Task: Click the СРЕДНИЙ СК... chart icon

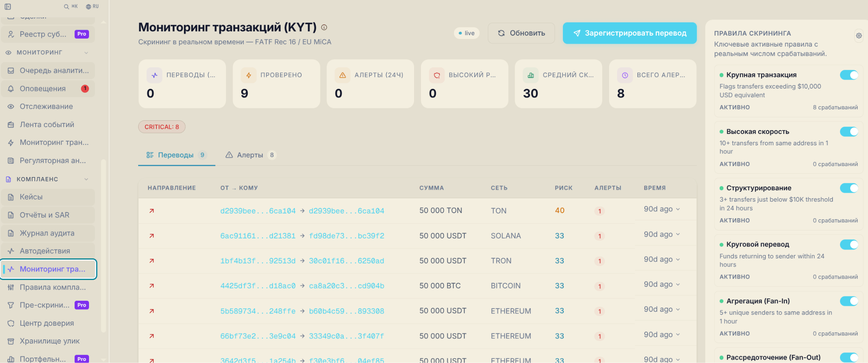Action: (x=531, y=75)
